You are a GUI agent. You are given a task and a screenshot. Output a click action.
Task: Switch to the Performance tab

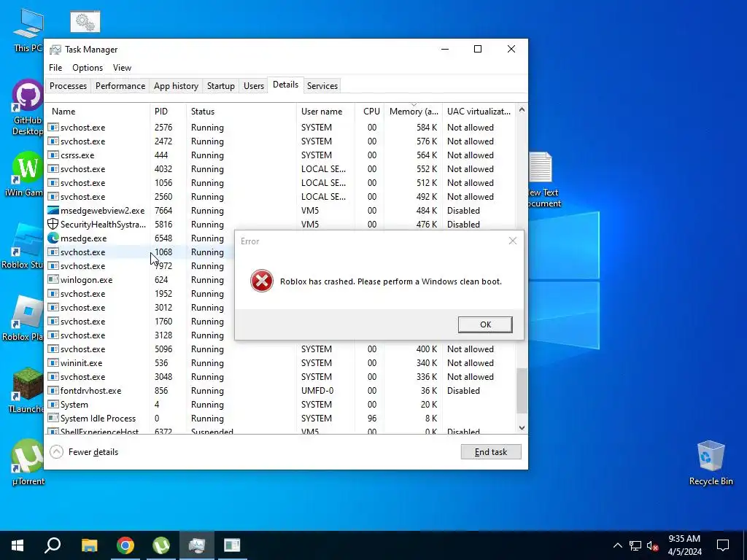tap(120, 86)
